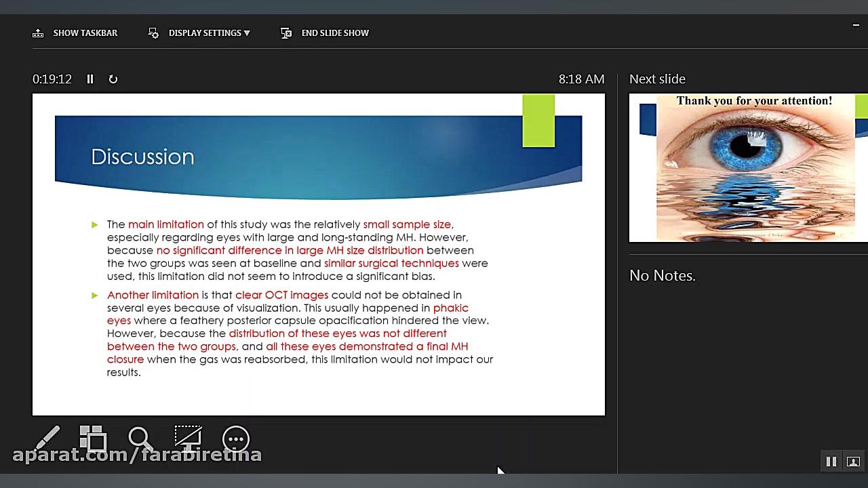Toggle the presenter view icon at bottom right
The height and width of the screenshot is (488, 868).
click(853, 462)
